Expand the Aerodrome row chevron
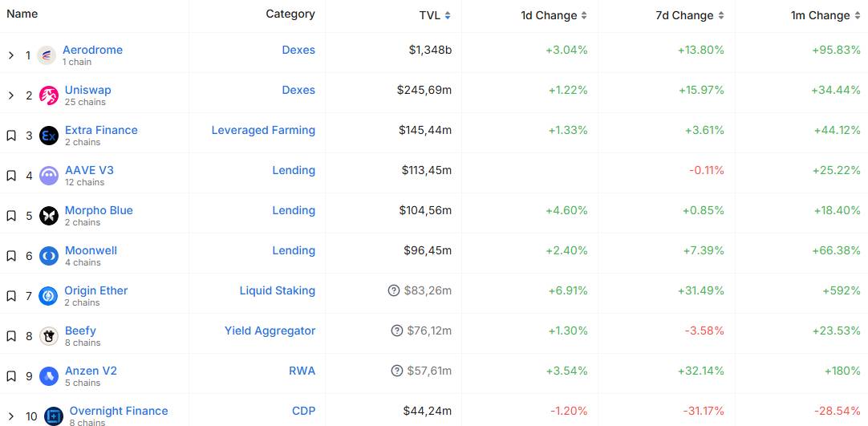The height and width of the screenshot is (426, 868). pyautogui.click(x=10, y=55)
